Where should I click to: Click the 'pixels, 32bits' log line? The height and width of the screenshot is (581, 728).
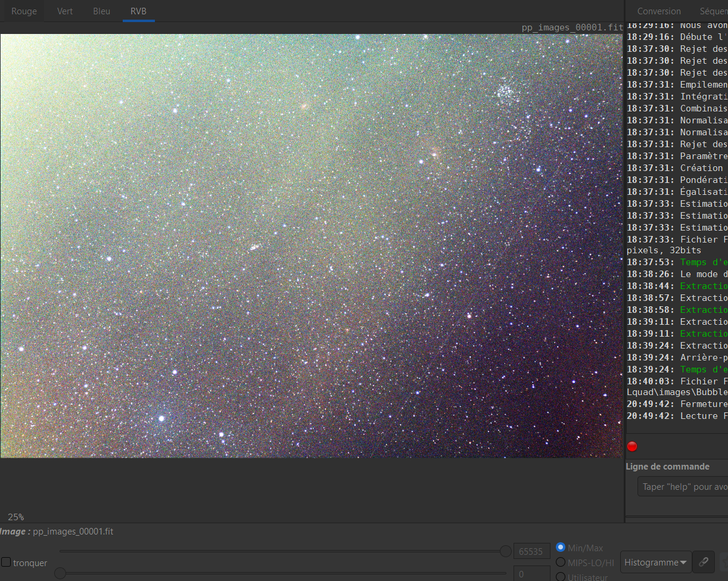[x=664, y=251]
